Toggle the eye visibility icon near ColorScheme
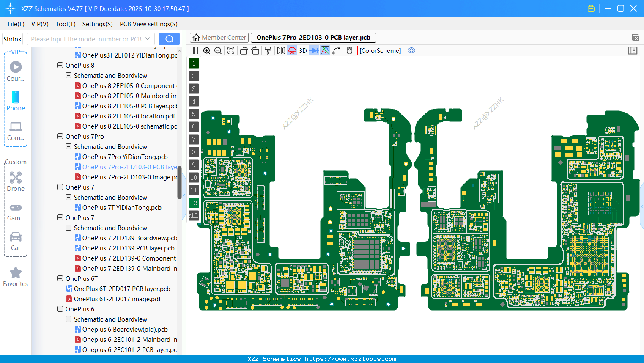 coord(411,50)
